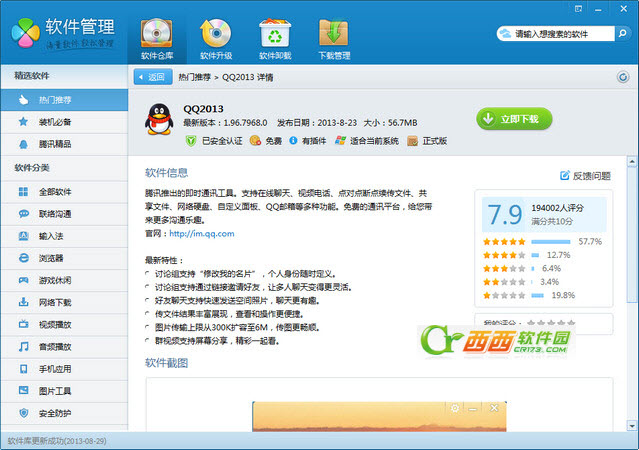This screenshot has height=450, width=639.
Task: Open the 软件卸载 uninstall tab
Action: pos(275,40)
